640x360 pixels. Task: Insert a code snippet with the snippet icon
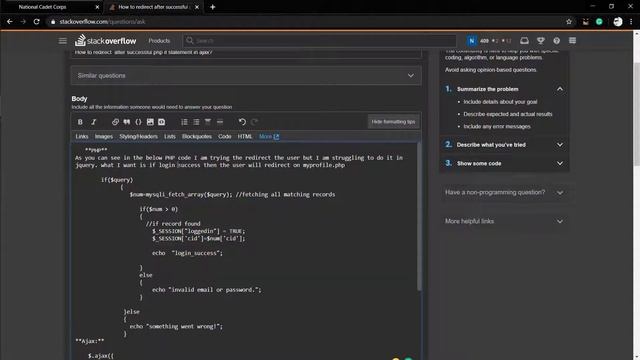click(162, 122)
